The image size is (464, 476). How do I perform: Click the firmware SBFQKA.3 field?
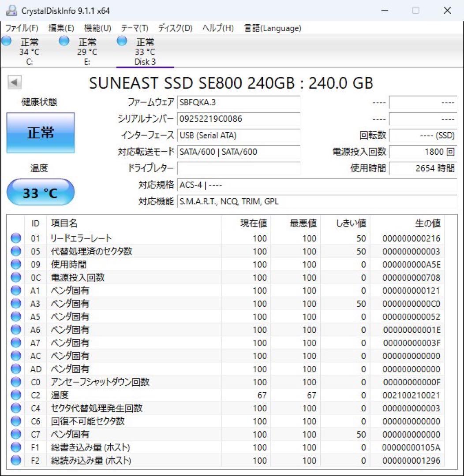pyautogui.click(x=238, y=103)
